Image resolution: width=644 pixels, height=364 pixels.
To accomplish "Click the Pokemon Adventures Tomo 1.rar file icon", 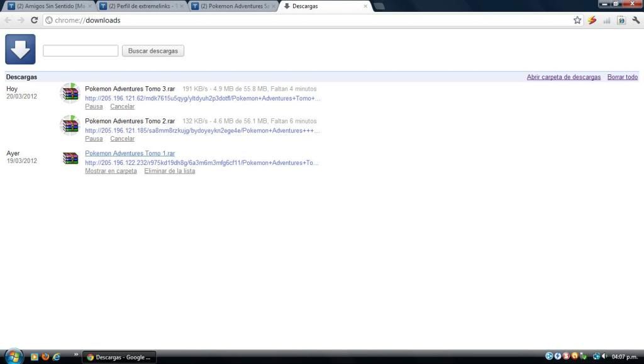I will click(x=70, y=158).
